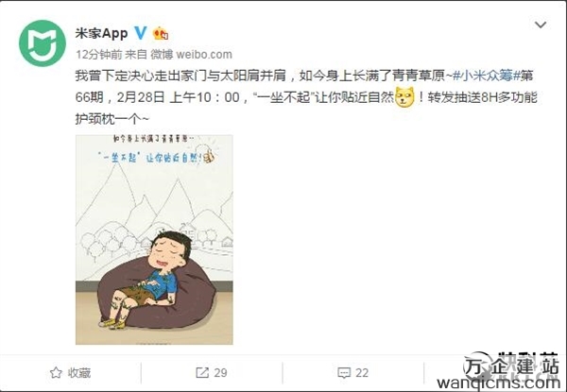Expand the post options chevron
Screen dimensions: 567x392
pyautogui.click(x=541, y=25)
